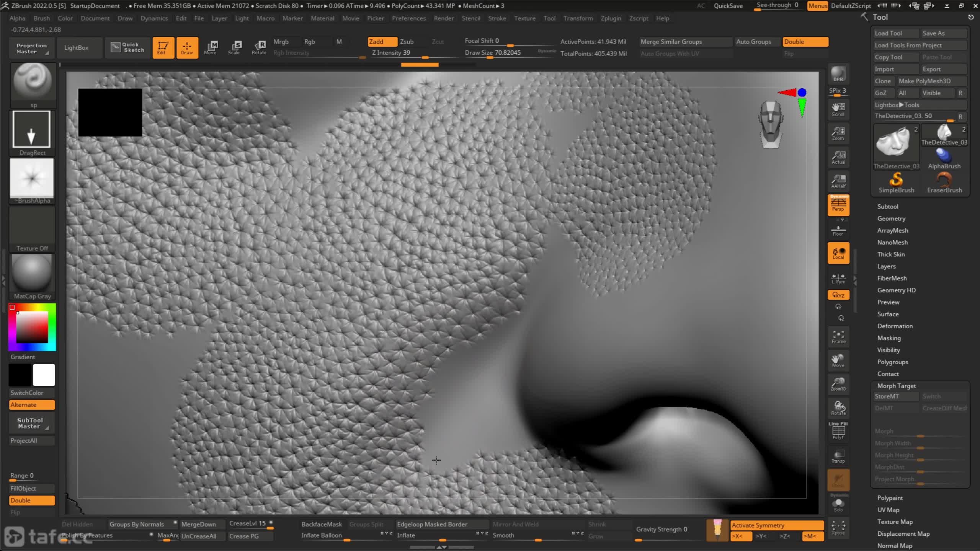
Task: Click the Scroll canvas icon
Action: click(x=838, y=109)
